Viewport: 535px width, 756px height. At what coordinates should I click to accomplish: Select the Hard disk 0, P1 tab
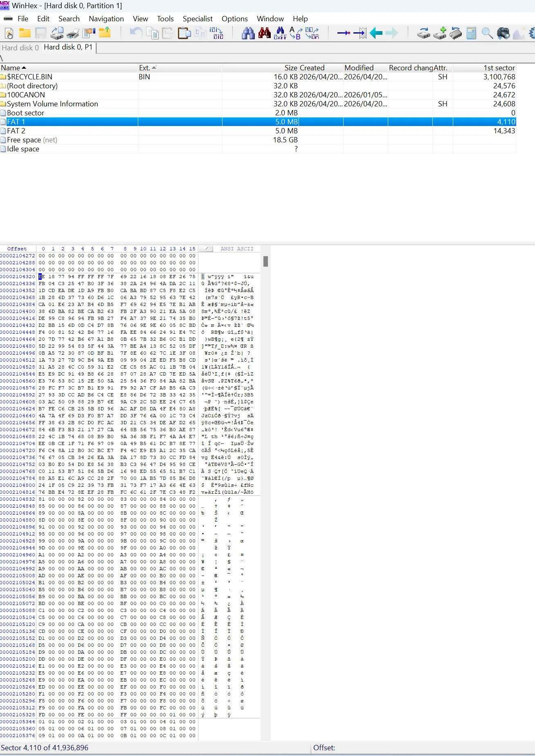pos(68,47)
